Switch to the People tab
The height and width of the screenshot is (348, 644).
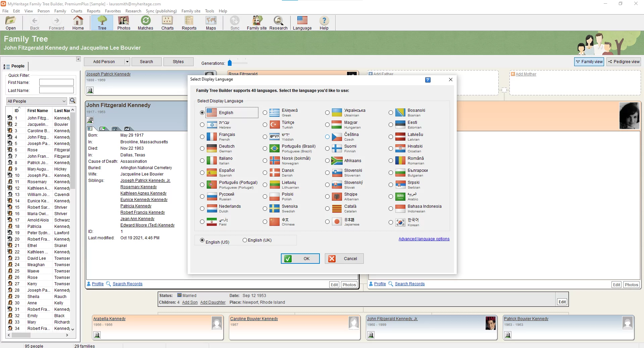pyautogui.click(x=15, y=66)
